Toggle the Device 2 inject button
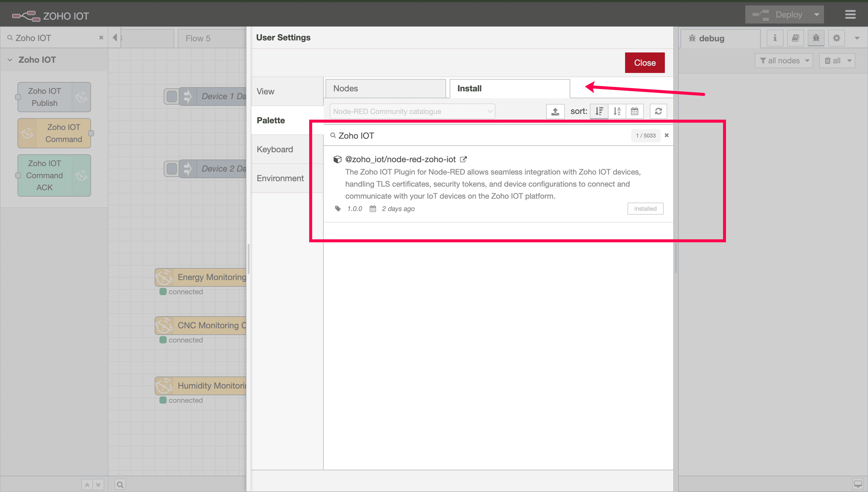 171,169
